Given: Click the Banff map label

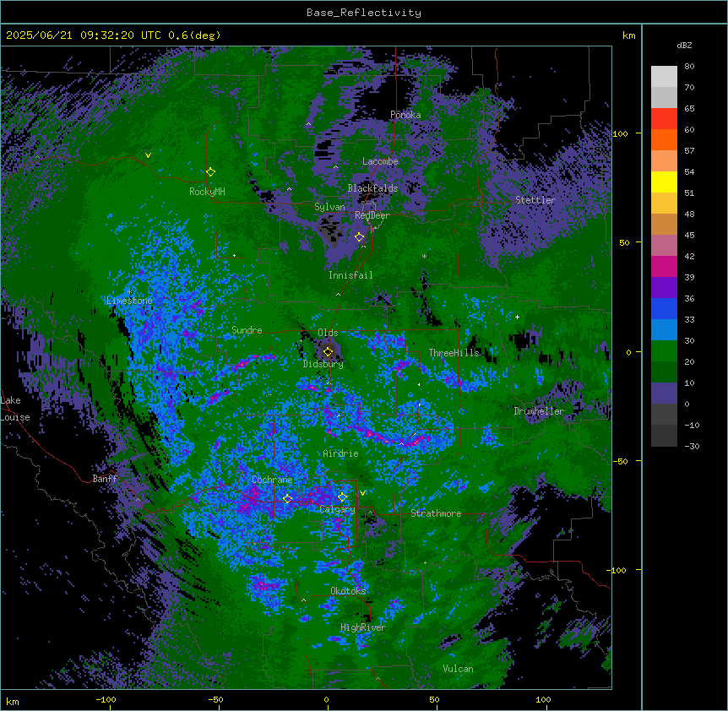Looking at the screenshot, I should click(x=105, y=479).
